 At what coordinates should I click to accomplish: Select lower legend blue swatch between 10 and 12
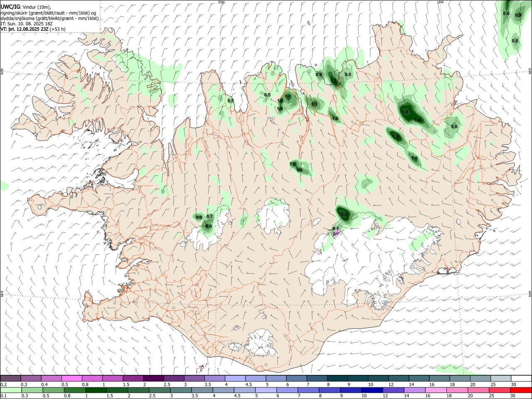click(x=372, y=390)
